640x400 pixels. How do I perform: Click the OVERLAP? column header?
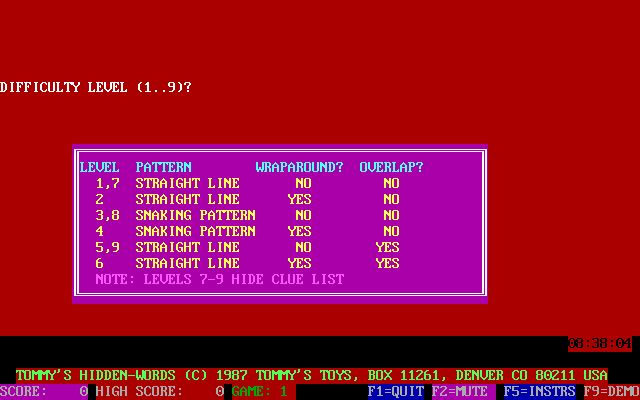coord(391,167)
